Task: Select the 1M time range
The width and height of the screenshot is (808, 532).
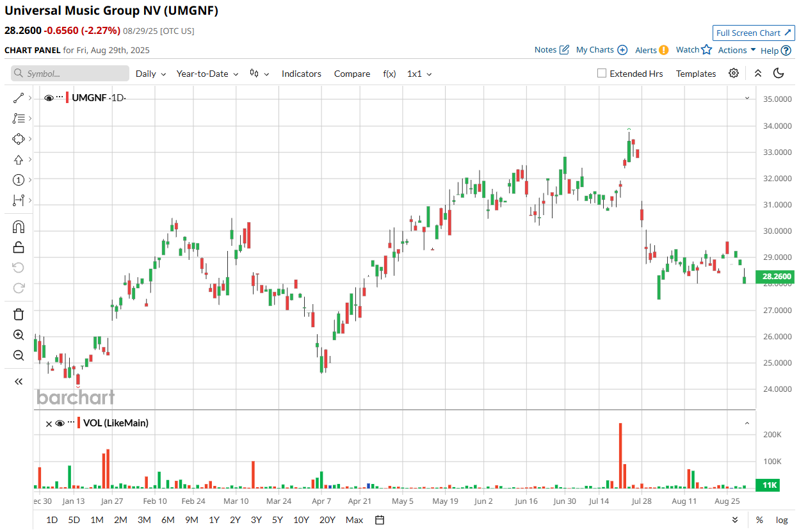Action: pos(97,520)
